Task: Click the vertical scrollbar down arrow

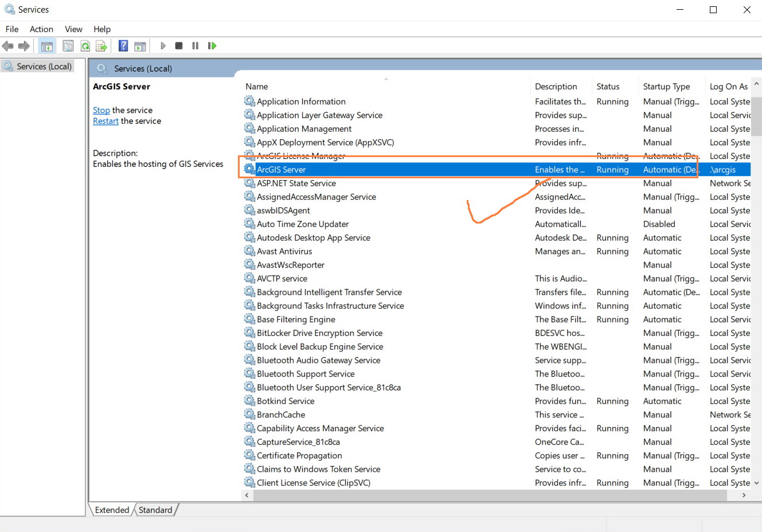Action: click(756, 483)
